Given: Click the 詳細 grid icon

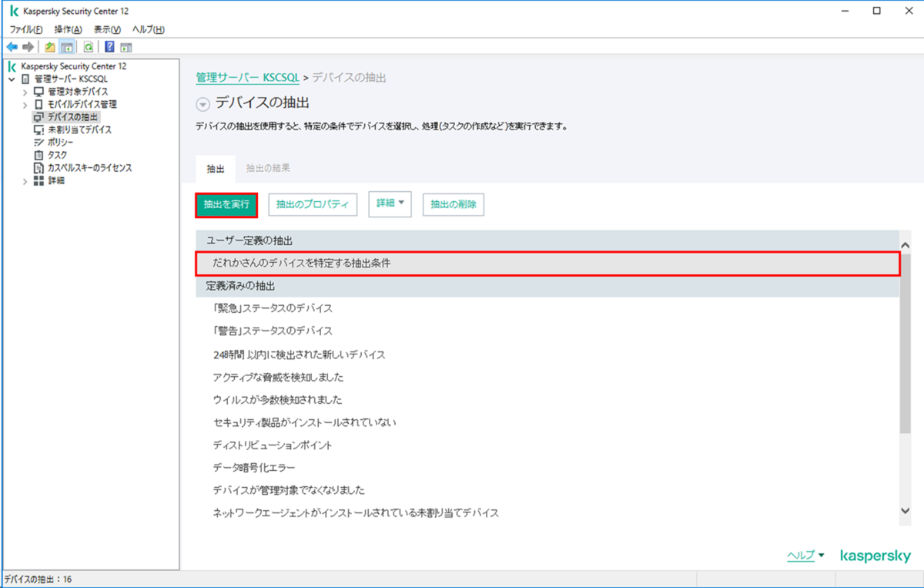Looking at the screenshot, I should (38, 180).
